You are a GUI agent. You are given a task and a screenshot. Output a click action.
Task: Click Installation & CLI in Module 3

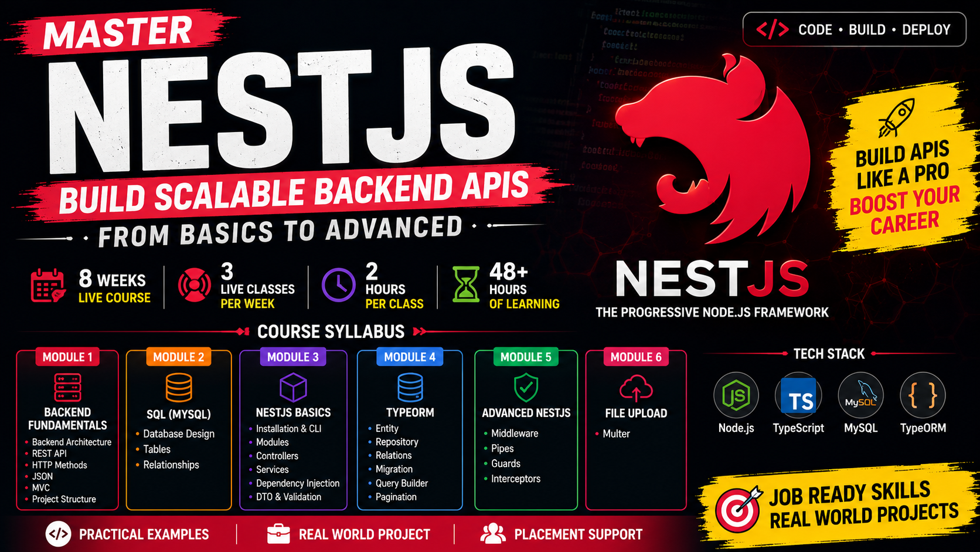pyautogui.click(x=289, y=429)
